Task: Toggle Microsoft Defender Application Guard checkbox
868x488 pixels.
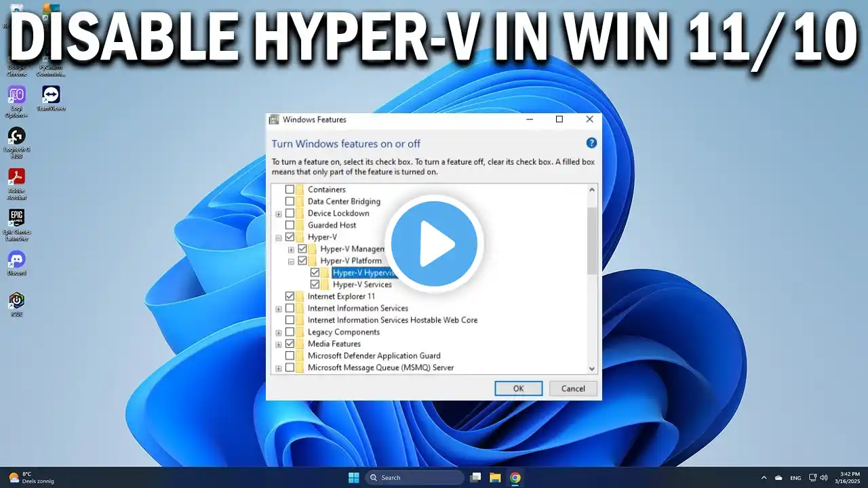Action: 290,356
